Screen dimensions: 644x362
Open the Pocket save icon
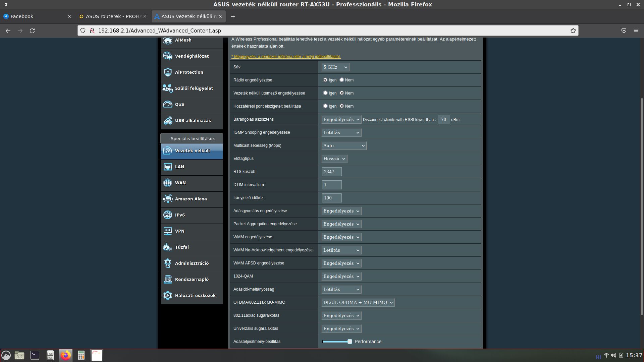pyautogui.click(x=624, y=31)
